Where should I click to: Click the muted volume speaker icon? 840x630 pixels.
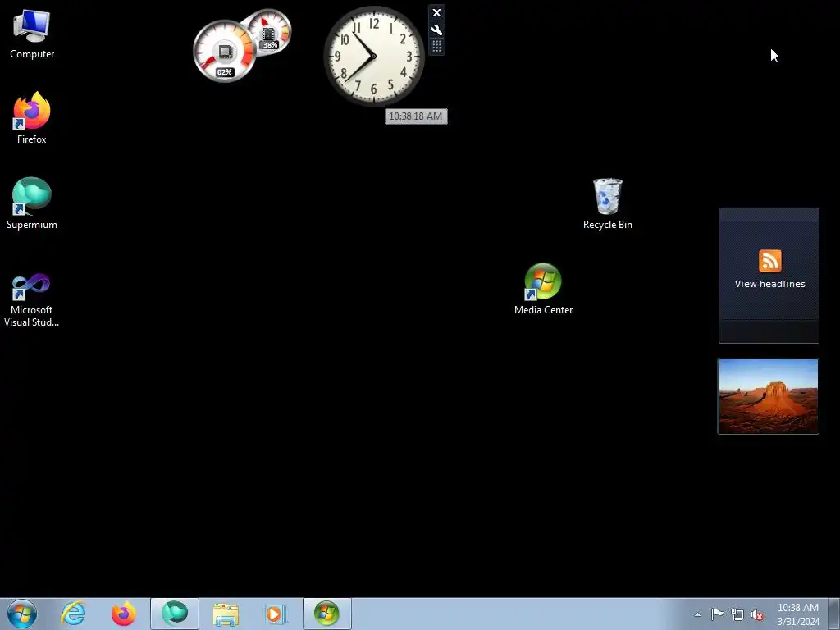click(x=757, y=614)
